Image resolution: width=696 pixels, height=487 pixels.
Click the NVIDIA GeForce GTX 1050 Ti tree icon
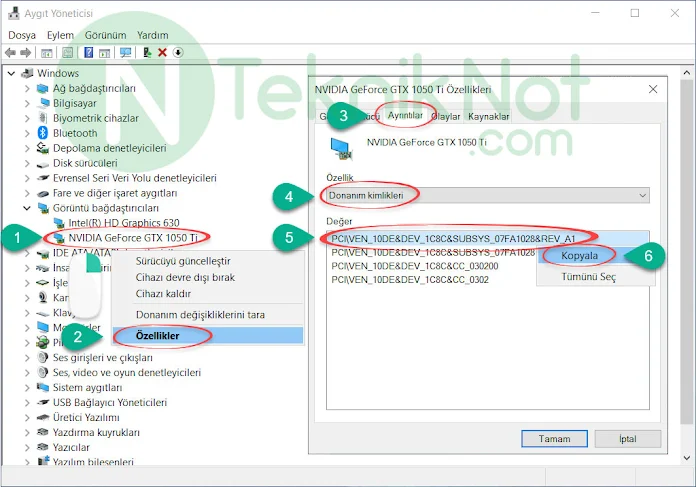click(59, 238)
